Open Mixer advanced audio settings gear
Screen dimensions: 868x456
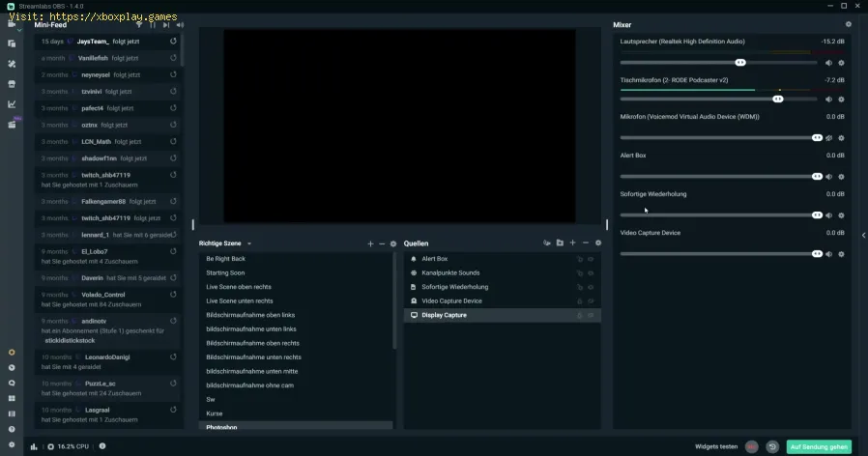coord(848,24)
